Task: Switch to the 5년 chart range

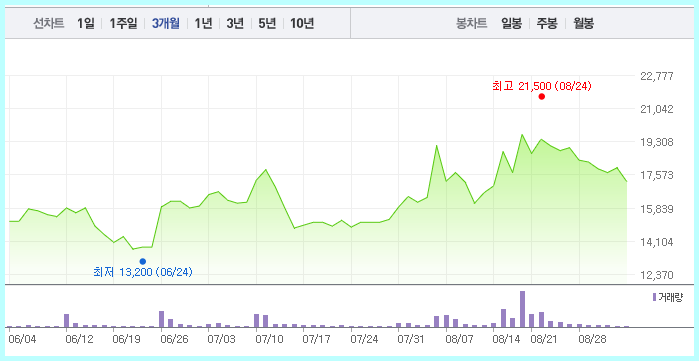Action: point(267,23)
